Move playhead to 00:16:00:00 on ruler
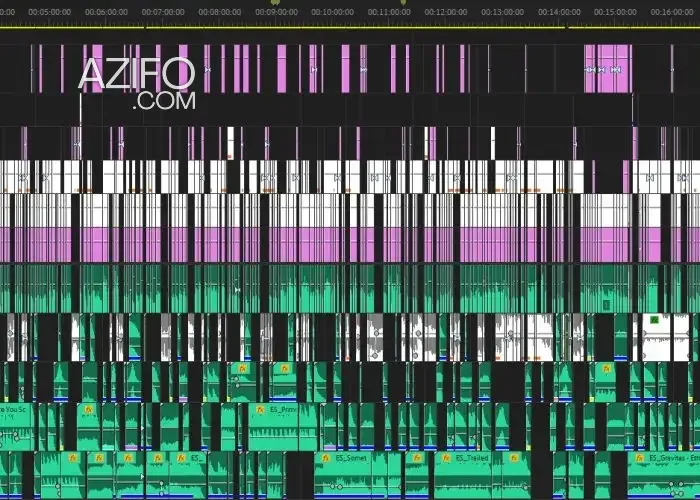This screenshot has height=500, width=700. (x=672, y=12)
